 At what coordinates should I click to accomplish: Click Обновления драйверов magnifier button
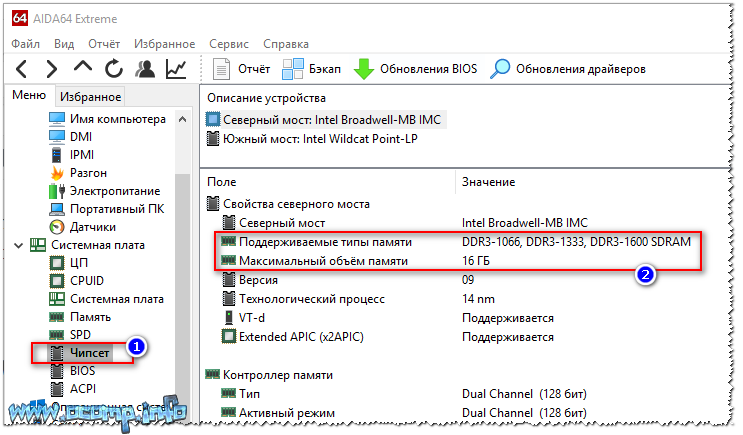[x=568, y=69]
